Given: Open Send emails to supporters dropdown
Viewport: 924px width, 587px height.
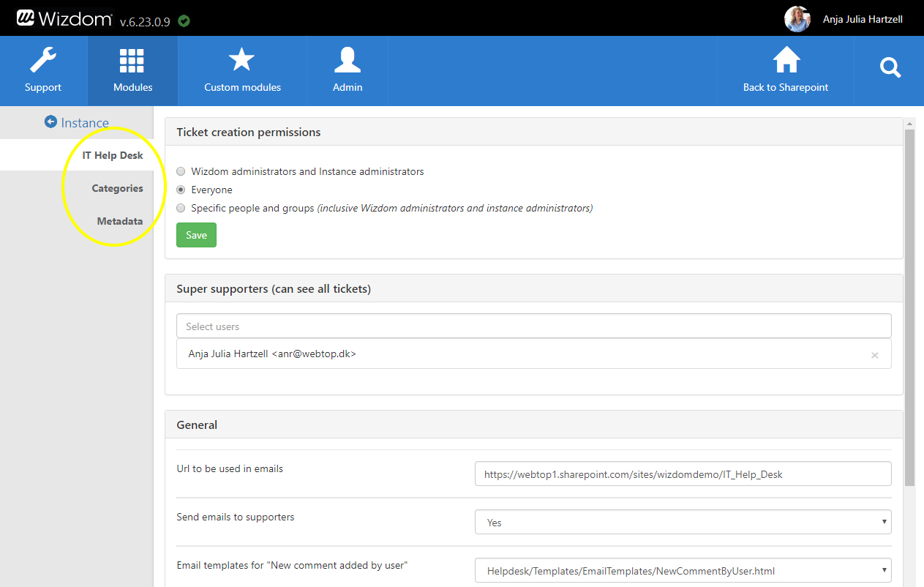Looking at the screenshot, I should (683, 523).
